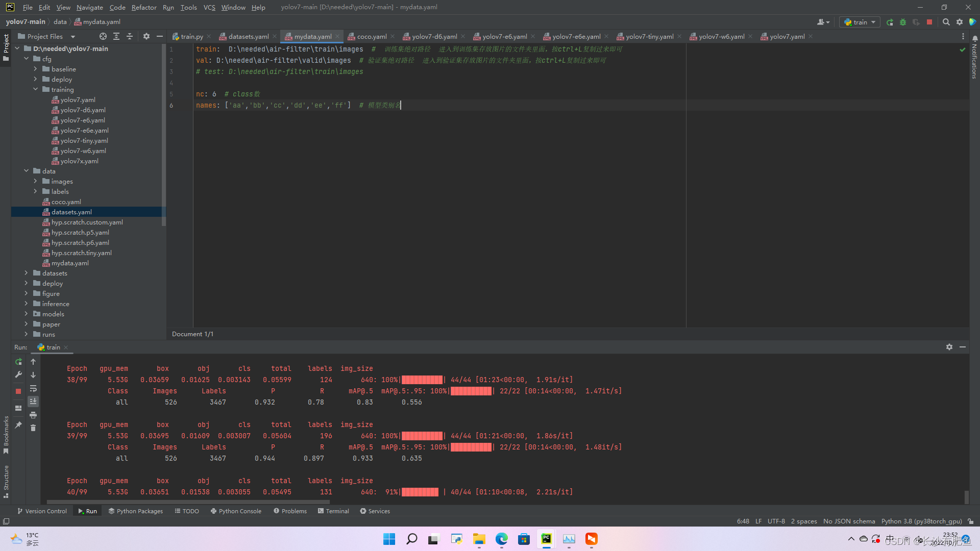
Task: Change the Python 3.8 interpreter in status bar
Action: [921, 521]
